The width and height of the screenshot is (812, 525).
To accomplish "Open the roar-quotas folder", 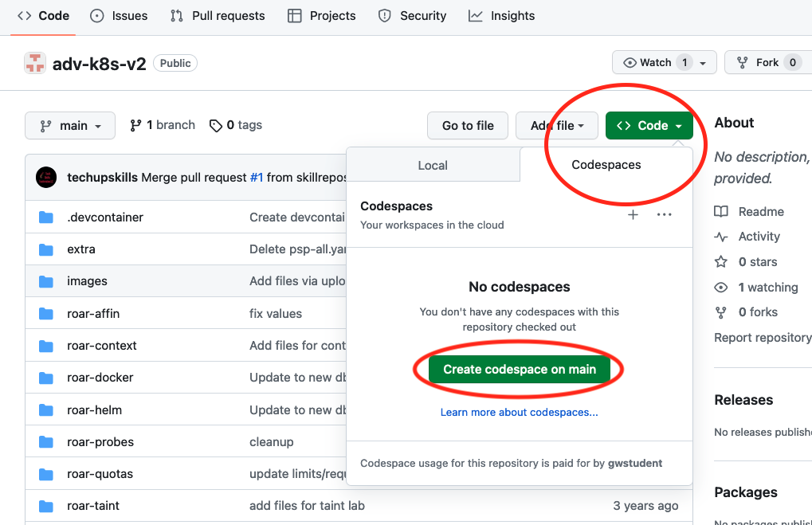I will pos(100,474).
